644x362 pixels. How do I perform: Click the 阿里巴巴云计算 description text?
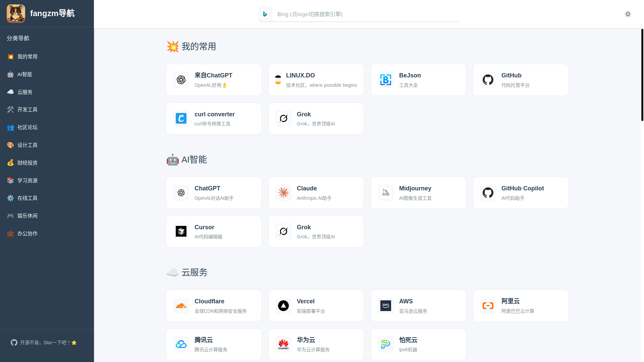(x=518, y=311)
